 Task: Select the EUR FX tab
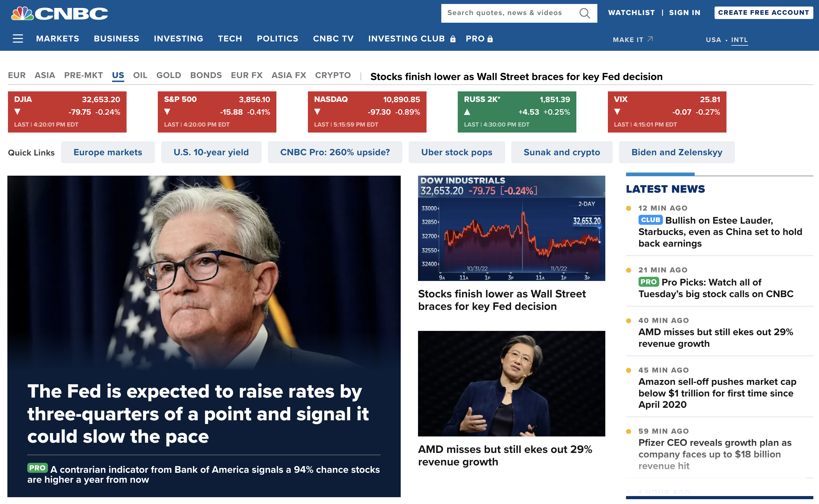coord(247,75)
